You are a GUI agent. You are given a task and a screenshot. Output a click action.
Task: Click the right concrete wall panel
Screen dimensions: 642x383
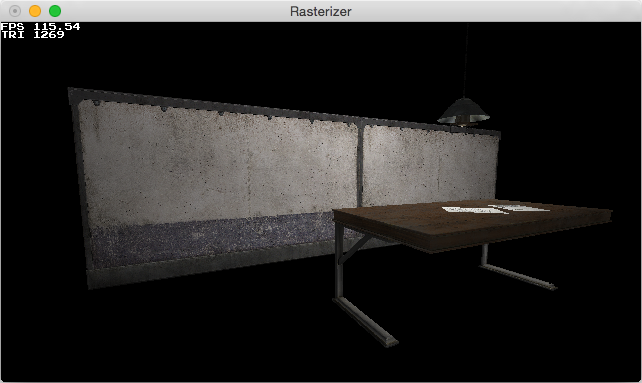click(x=430, y=165)
